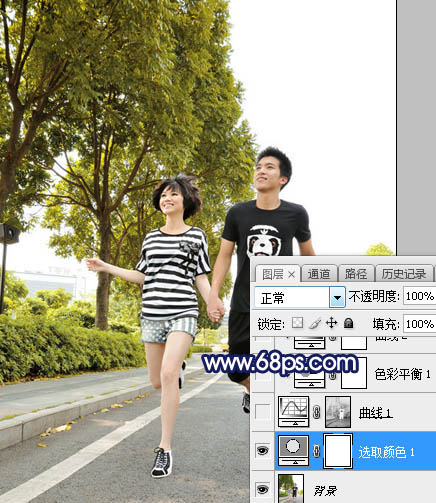Select the 背景 layer thumbnail

(291, 489)
